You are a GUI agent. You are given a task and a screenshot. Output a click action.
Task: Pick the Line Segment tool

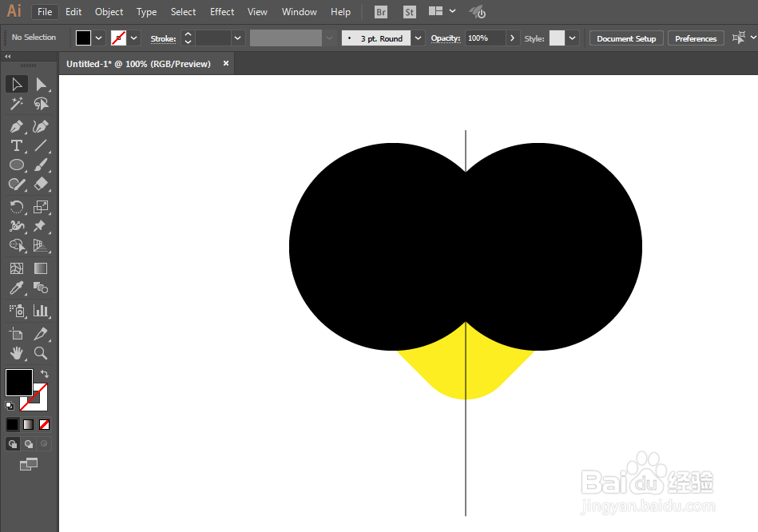pos(41,145)
